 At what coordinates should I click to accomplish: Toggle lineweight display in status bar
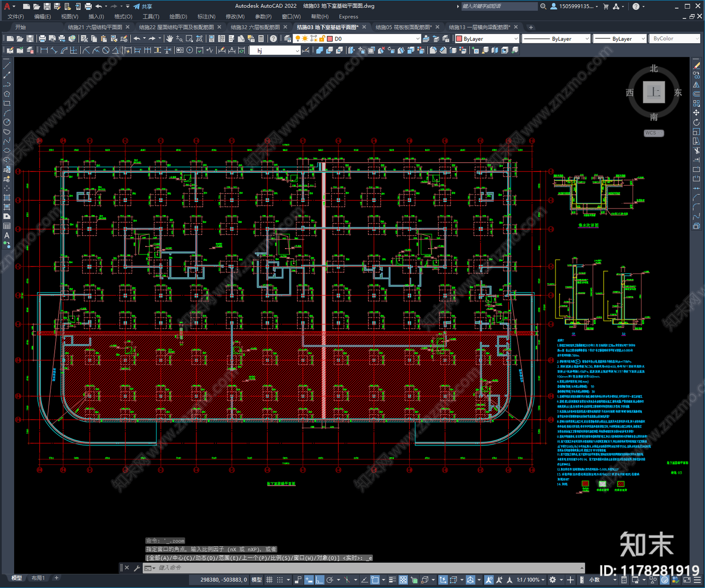point(392,580)
